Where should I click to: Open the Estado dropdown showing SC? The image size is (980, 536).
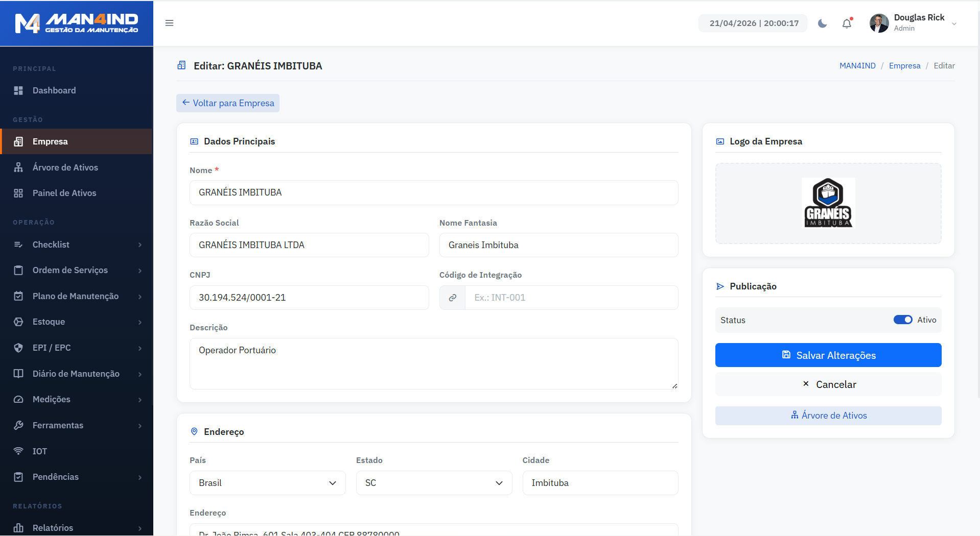433,483
